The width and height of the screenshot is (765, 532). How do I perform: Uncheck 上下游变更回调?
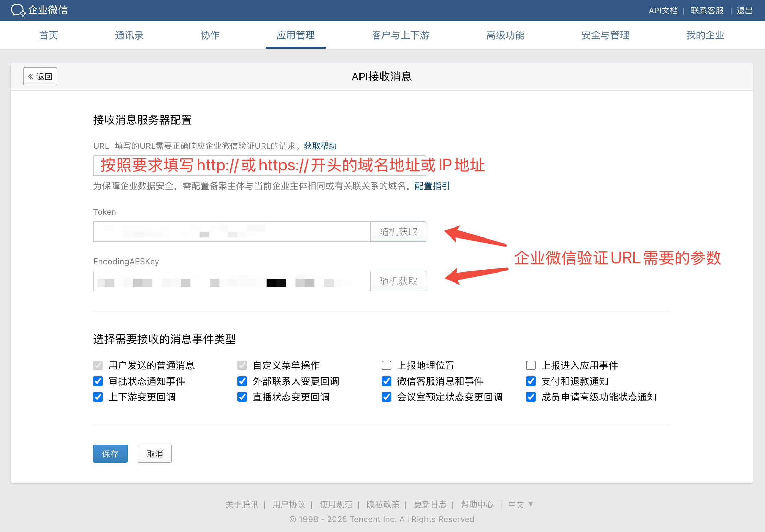point(98,397)
